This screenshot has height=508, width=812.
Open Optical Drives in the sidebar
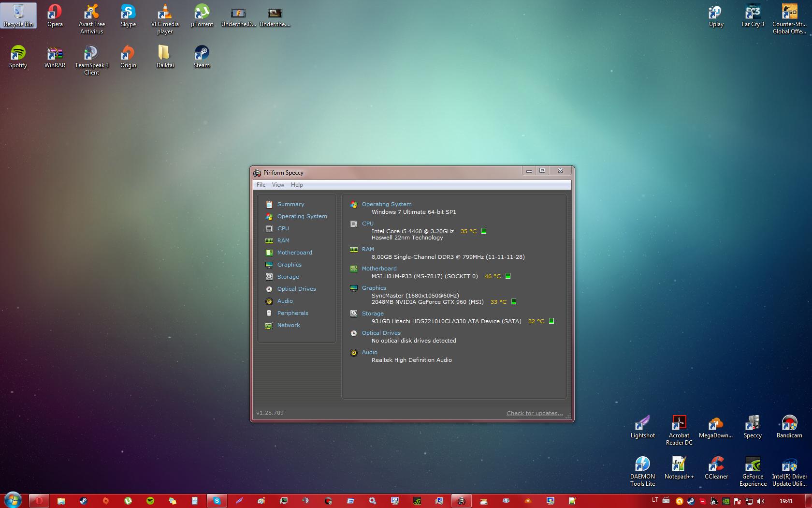[x=296, y=289]
